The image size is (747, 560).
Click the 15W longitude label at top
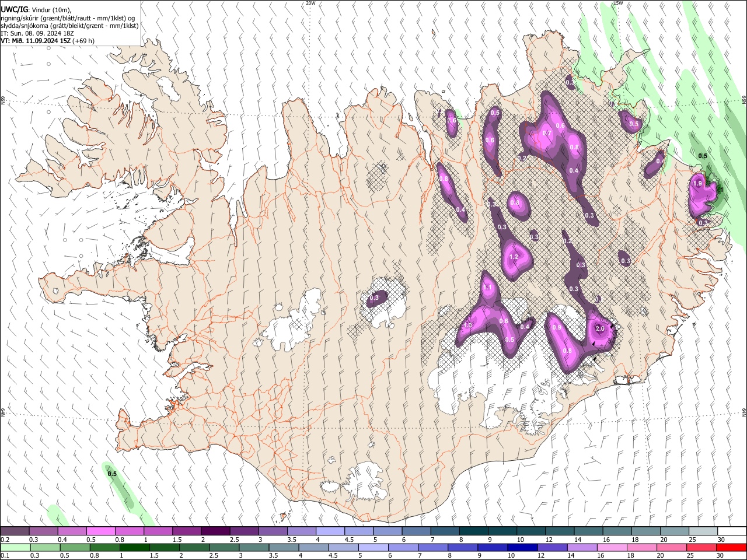pyautogui.click(x=618, y=3)
